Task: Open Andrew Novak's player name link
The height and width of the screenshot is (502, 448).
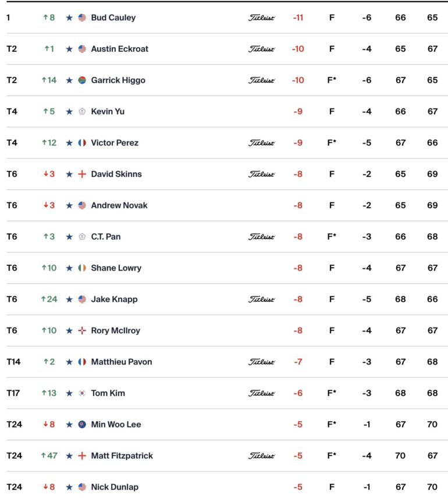Action: pos(119,205)
